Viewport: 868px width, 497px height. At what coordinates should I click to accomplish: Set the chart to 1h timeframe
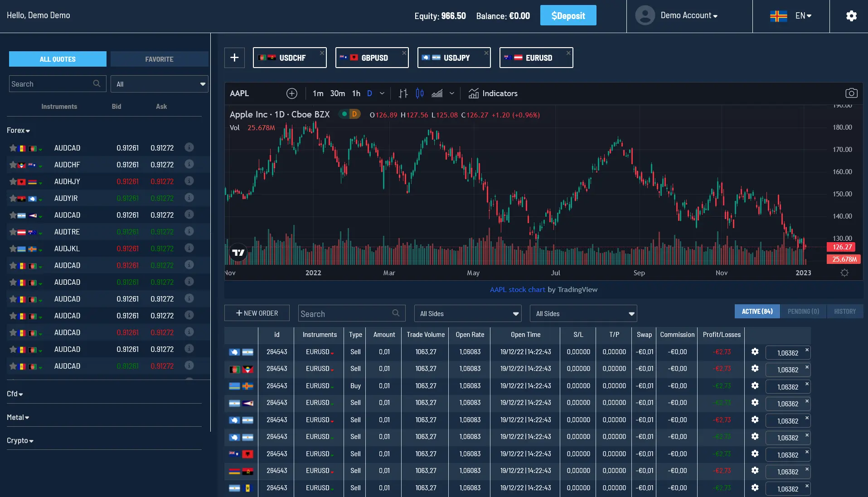(x=356, y=93)
